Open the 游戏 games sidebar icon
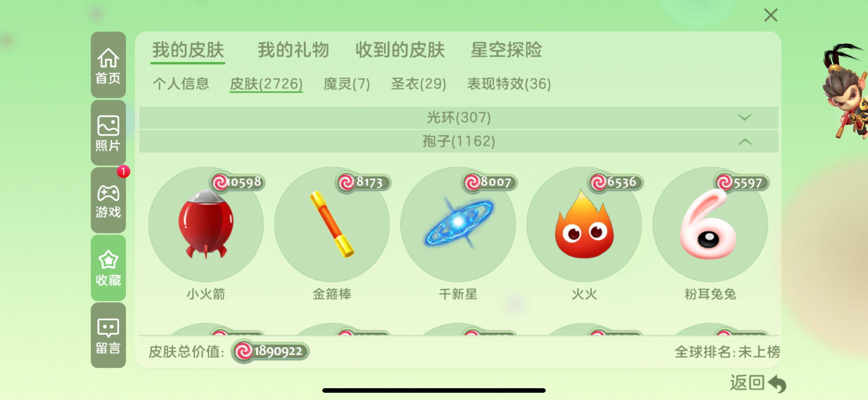 pos(108,200)
